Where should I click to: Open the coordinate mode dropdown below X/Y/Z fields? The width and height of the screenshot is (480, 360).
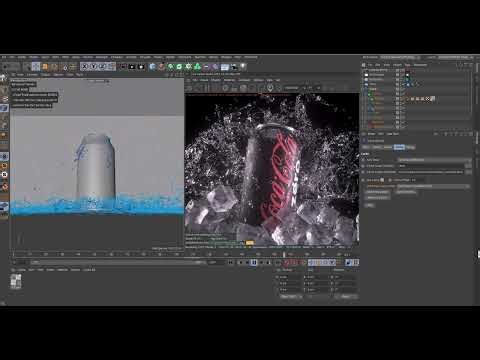(x=291, y=296)
